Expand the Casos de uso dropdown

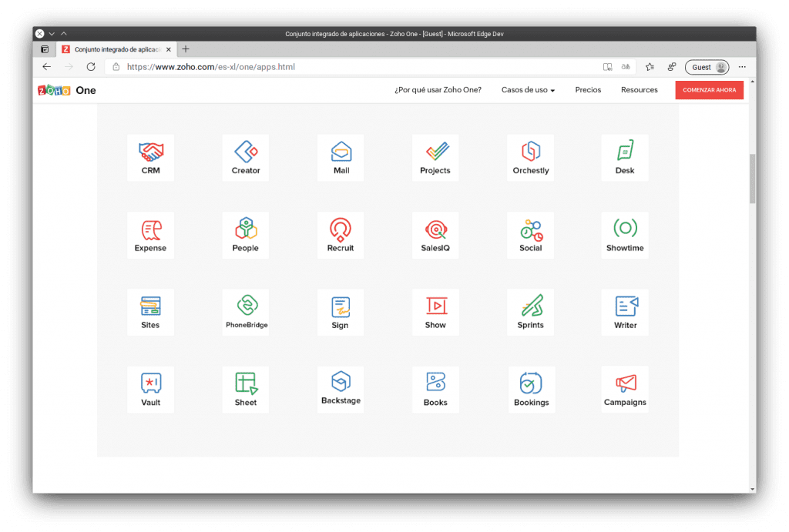[x=528, y=90]
